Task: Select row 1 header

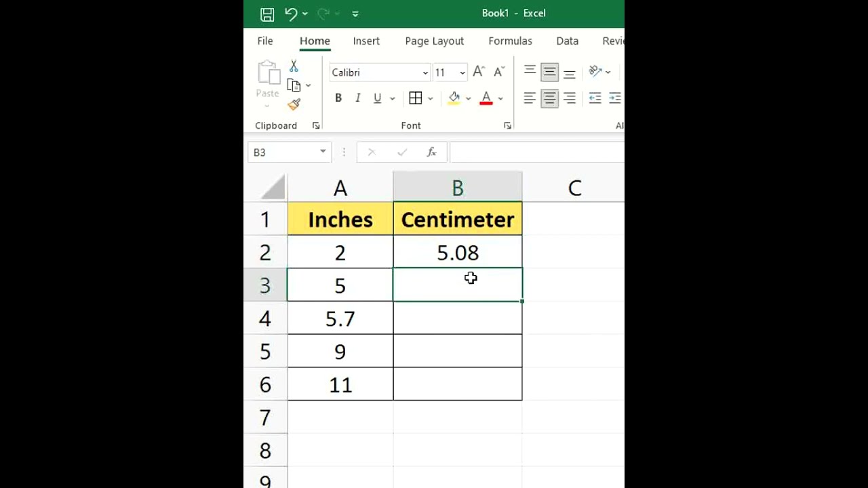Action: 265,219
